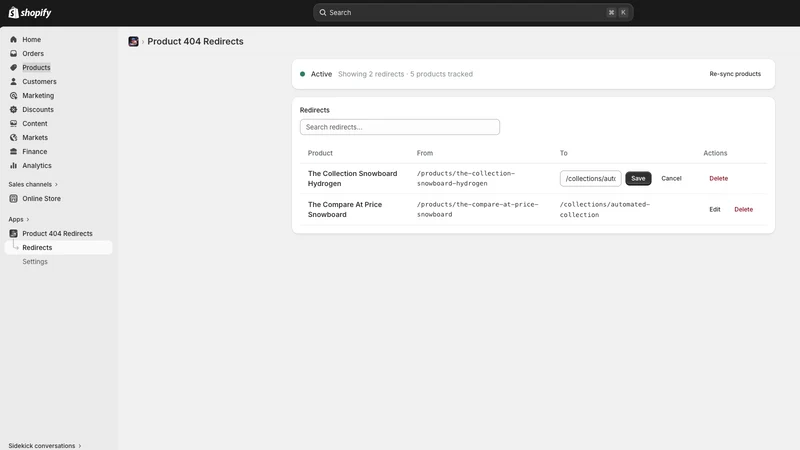Click the Online Store icon
Screen dimensions: 800x450
[x=13, y=198]
